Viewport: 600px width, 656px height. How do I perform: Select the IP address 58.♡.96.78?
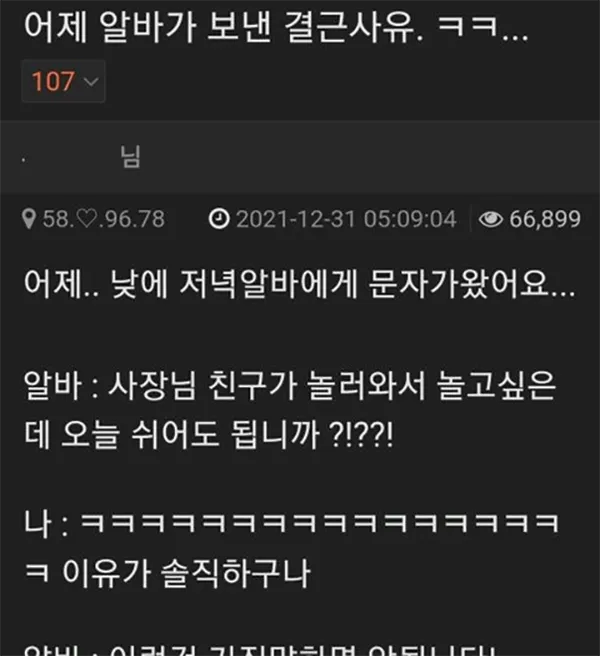point(104,219)
